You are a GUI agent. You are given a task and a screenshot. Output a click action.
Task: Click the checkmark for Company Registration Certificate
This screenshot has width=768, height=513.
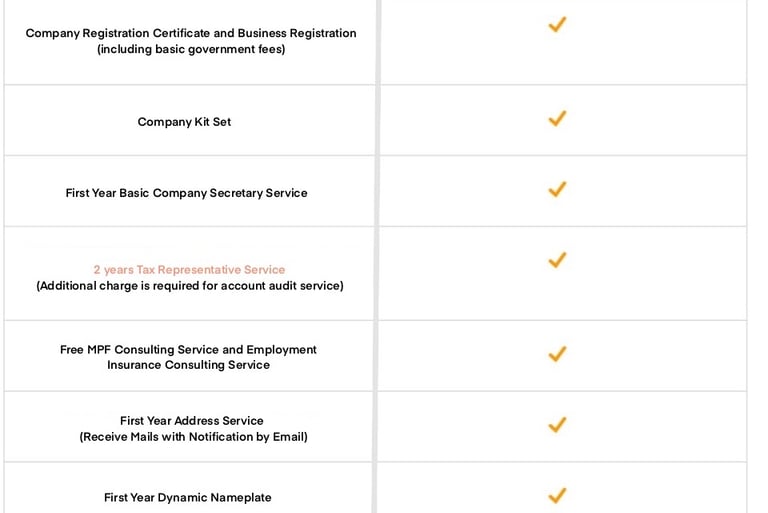(x=557, y=25)
